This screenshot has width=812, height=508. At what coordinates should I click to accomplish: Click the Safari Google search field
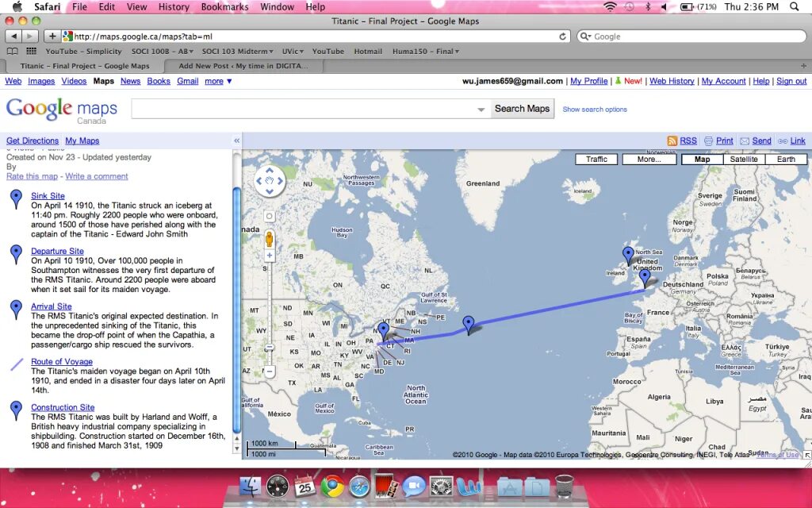(x=691, y=37)
